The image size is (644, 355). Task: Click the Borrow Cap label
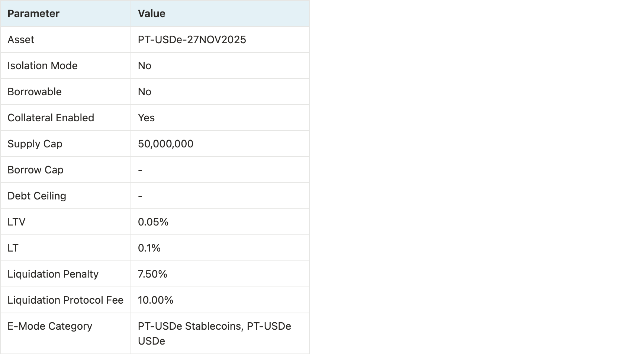pos(35,170)
